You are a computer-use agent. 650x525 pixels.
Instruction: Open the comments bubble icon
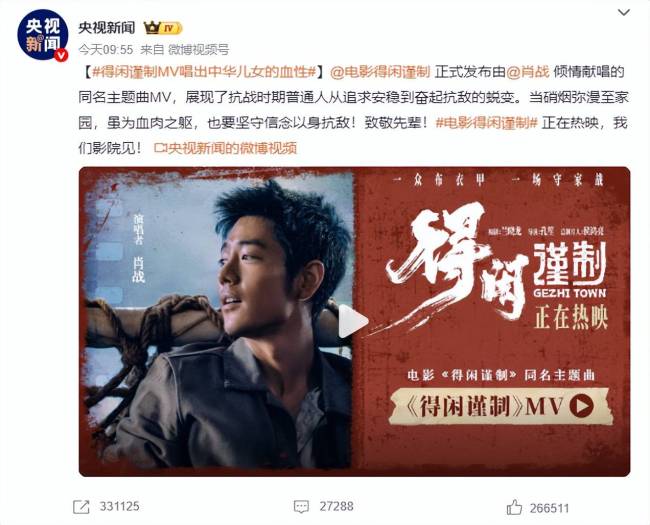click(x=301, y=506)
